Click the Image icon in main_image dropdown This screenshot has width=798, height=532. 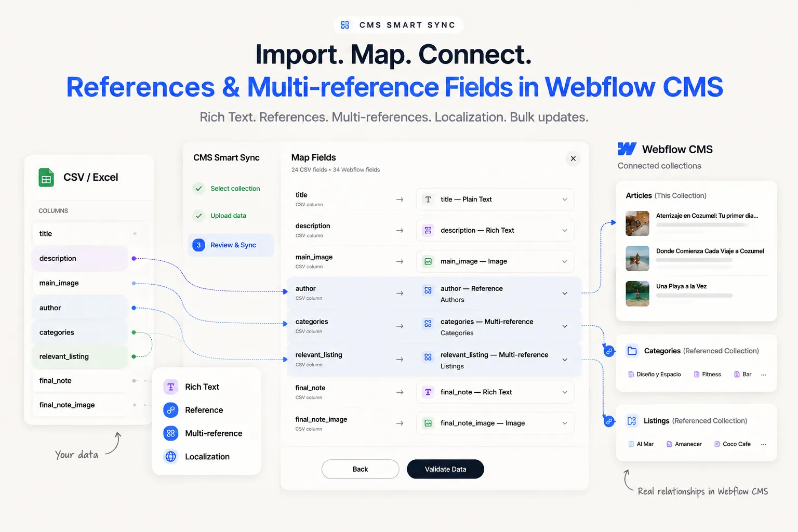(428, 261)
